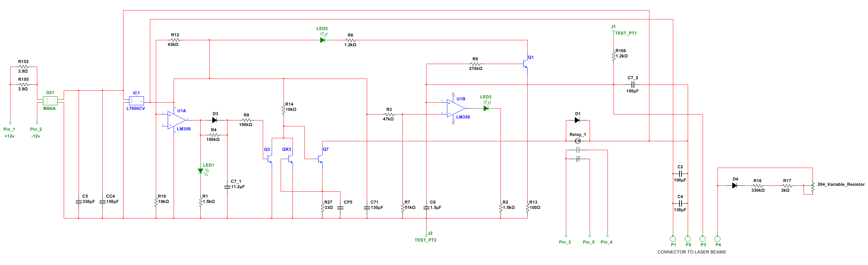Image resolution: width=868 pixels, height=265 pixels.
Task: Click resistor R6 symbol
Action: tap(350, 40)
